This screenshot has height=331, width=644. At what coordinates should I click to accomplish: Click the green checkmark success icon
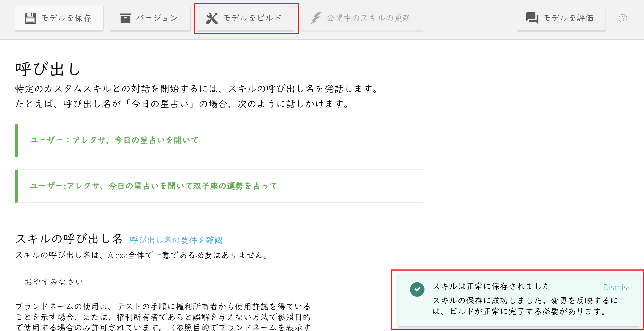417,289
